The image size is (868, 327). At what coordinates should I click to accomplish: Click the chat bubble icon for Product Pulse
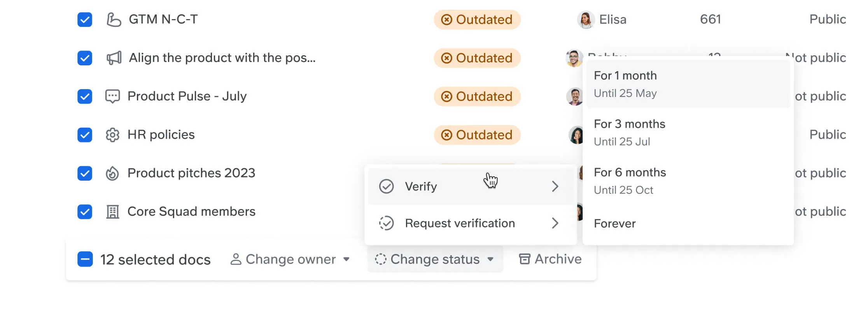click(112, 96)
